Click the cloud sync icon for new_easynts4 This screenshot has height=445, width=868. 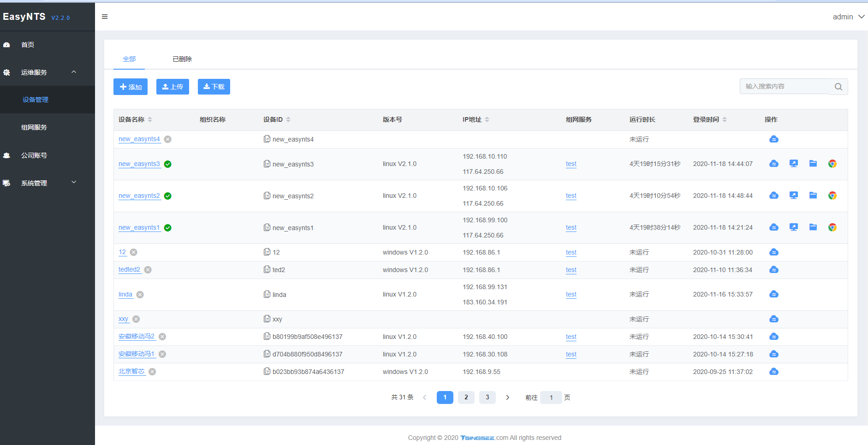coord(774,139)
